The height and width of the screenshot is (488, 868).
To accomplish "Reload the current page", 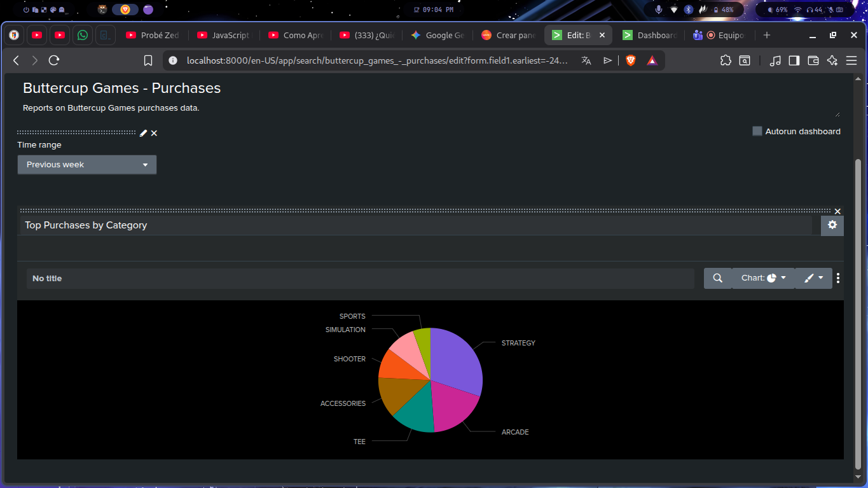I will (x=53, y=60).
